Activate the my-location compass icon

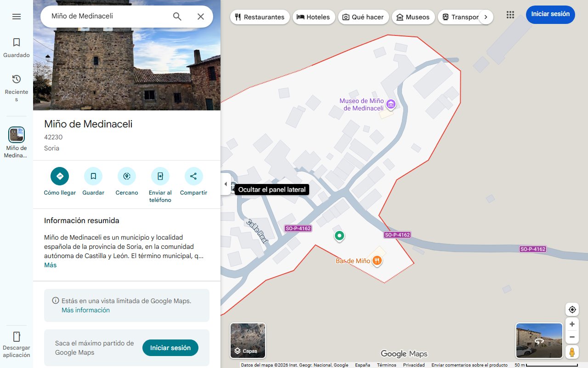(x=572, y=309)
